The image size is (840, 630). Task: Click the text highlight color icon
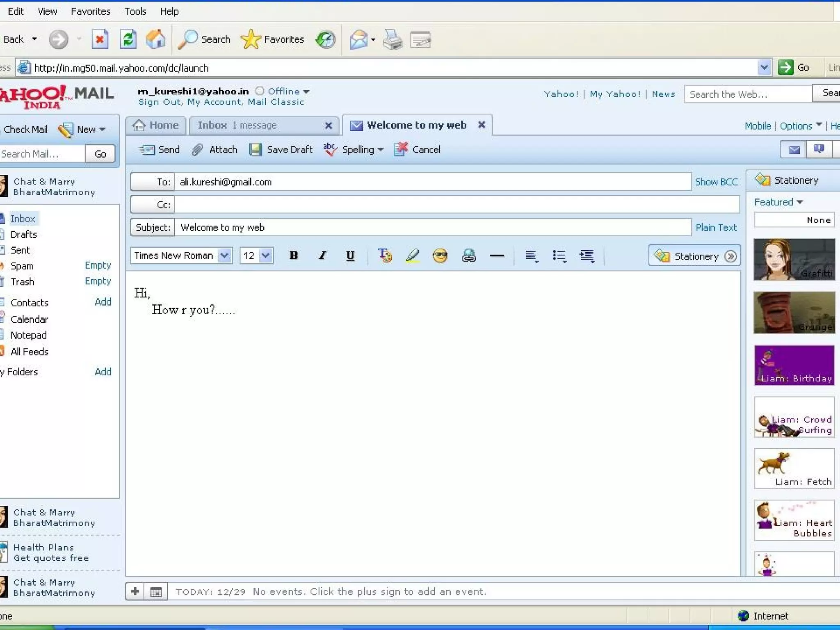point(413,256)
